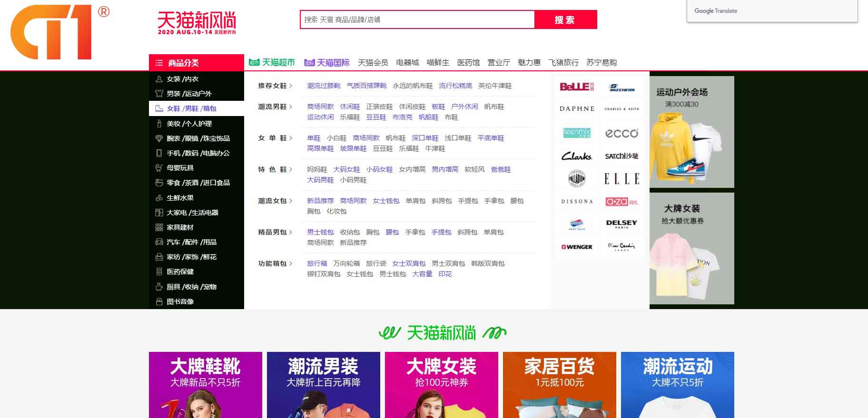
Task: Go to 苏宁易购 in navigation
Action: 602,62
